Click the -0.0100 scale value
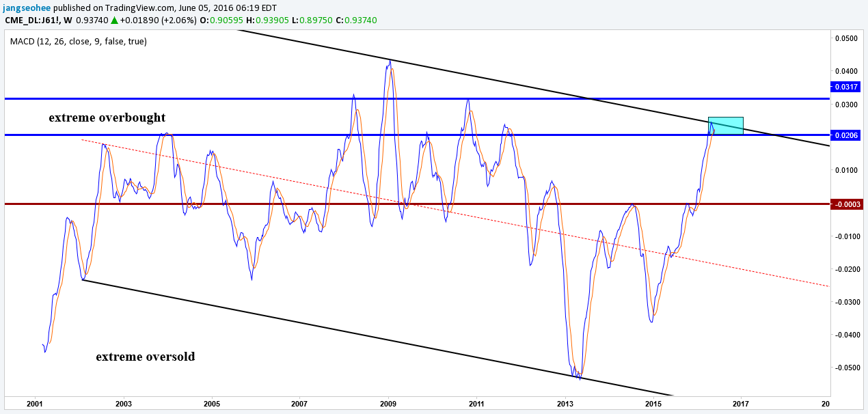Screen dimensions: 868x414 (x=846, y=236)
